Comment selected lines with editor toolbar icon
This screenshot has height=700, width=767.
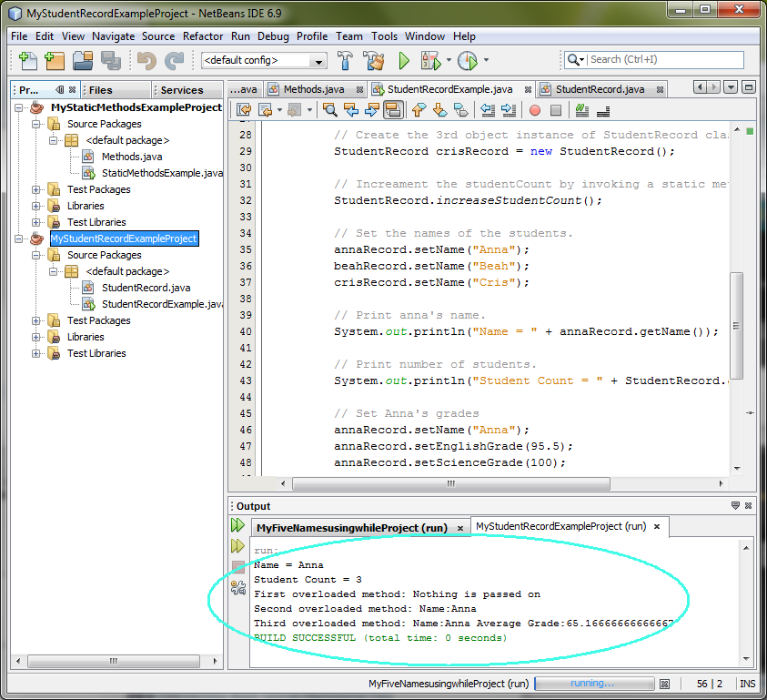click(x=581, y=110)
